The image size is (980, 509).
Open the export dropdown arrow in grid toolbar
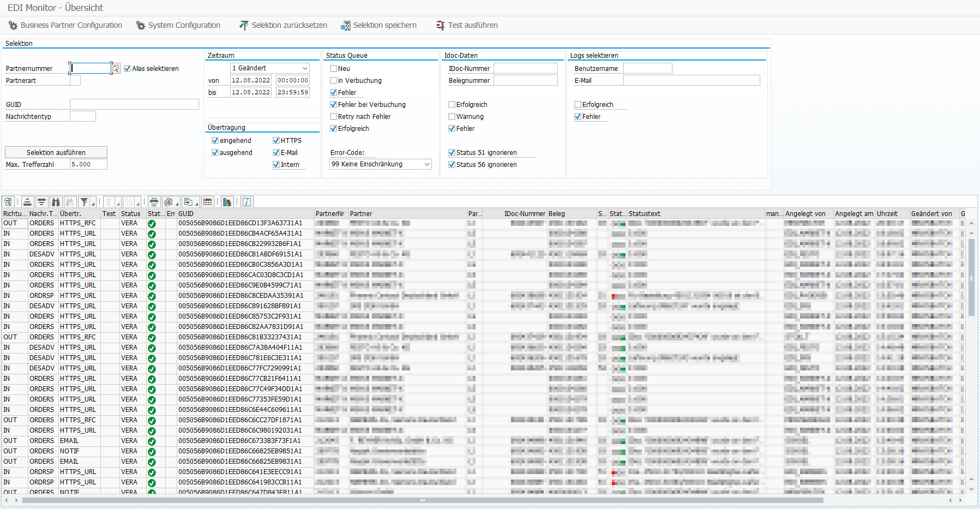point(196,203)
